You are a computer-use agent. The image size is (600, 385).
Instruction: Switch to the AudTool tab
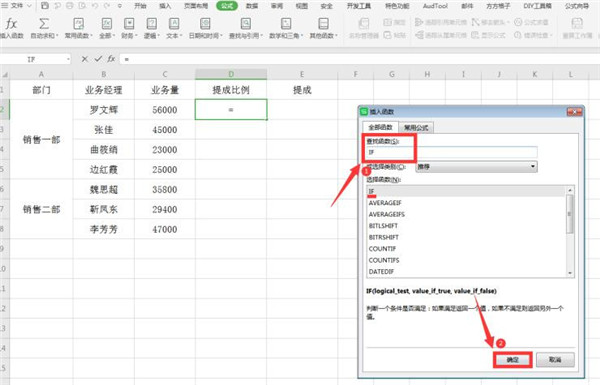pyautogui.click(x=435, y=6)
